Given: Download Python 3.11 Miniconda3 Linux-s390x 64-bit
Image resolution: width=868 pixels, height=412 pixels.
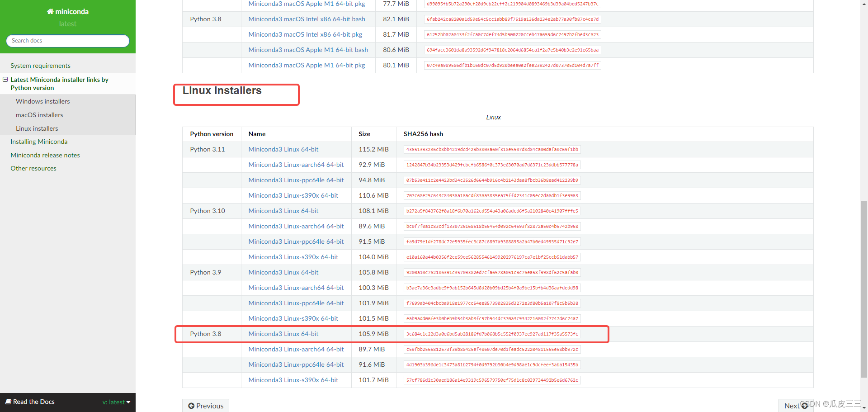Looking at the screenshot, I should click(293, 195).
